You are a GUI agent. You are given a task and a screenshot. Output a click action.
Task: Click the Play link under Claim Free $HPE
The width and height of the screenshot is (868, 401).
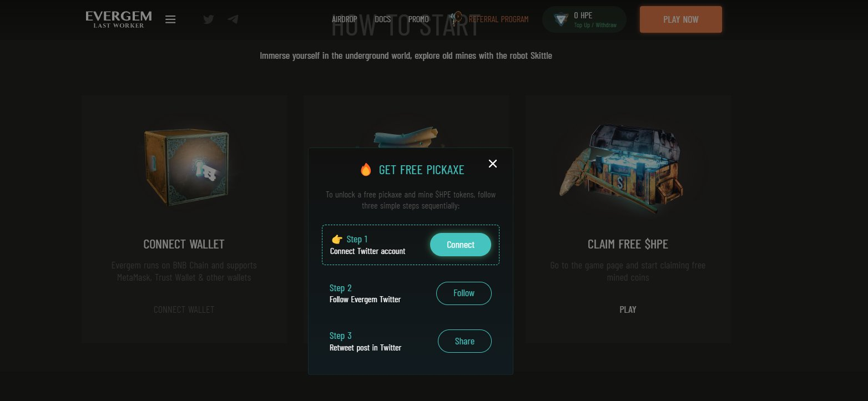point(628,309)
